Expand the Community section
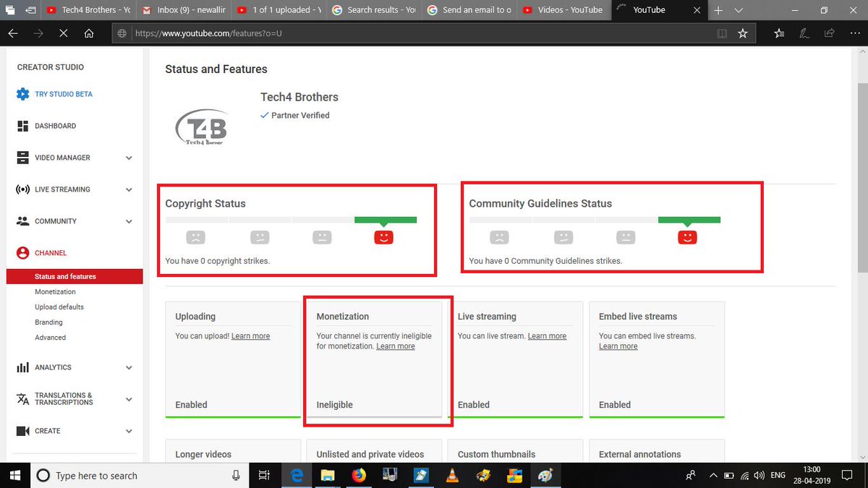Viewport: 868px width, 488px height. pyautogui.click(x=129, y=221)
